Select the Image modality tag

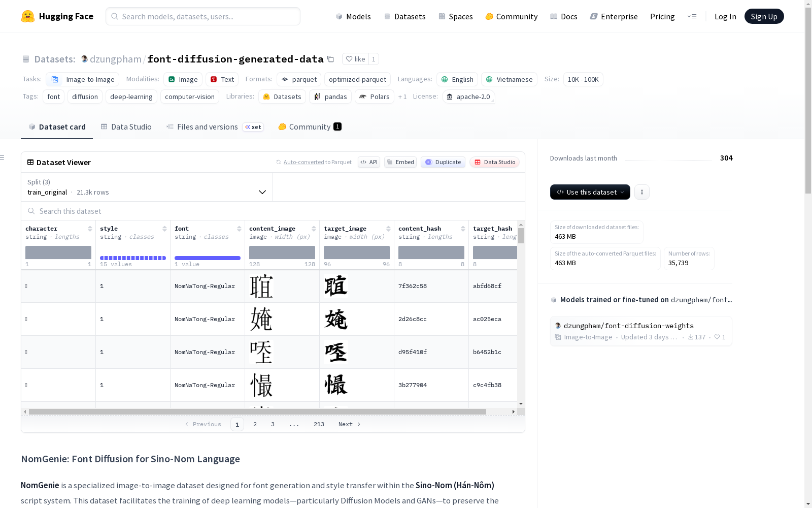point(183,79)
